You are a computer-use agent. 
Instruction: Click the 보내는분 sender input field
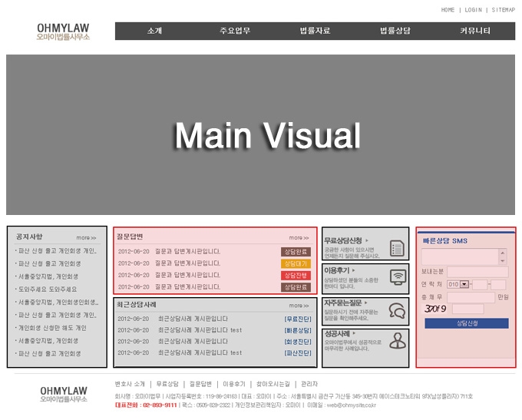[477, 272]
